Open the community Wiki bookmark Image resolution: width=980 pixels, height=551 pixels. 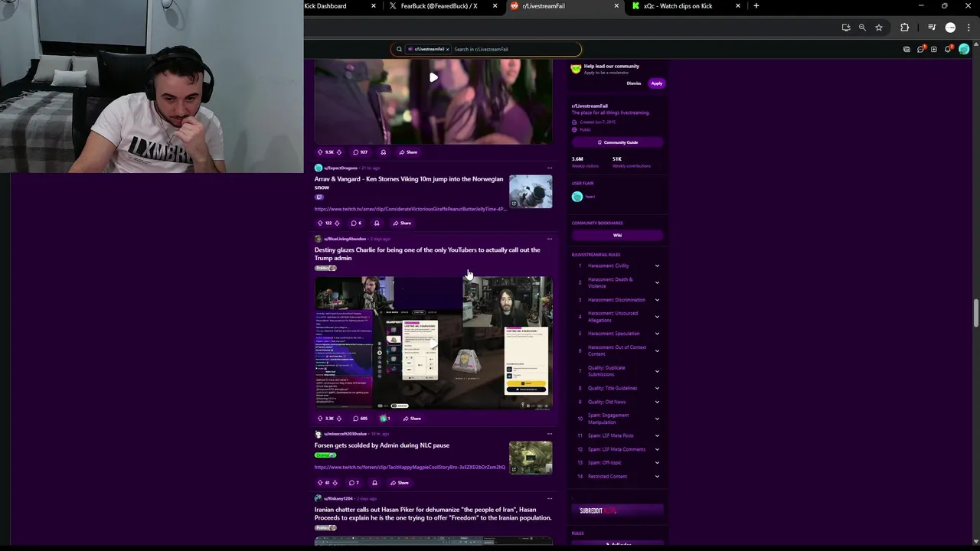[x=617, y=235]
